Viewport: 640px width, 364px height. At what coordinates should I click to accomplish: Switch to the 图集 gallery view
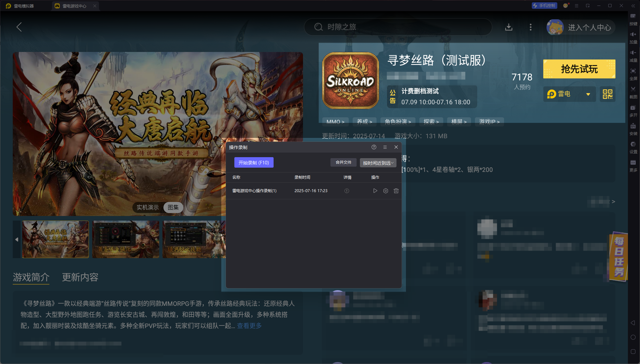[173, 207]
